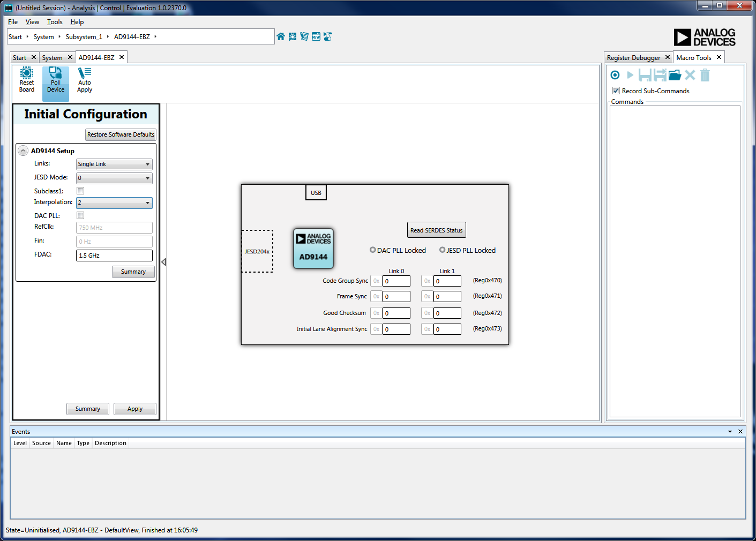Toggle the Poll Device tool
Screen dimensions: 756x541
[x=56, y=79]
